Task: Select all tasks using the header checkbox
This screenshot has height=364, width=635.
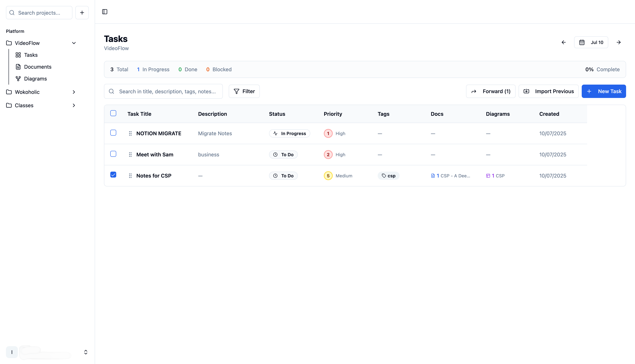Action: point(113,113)
